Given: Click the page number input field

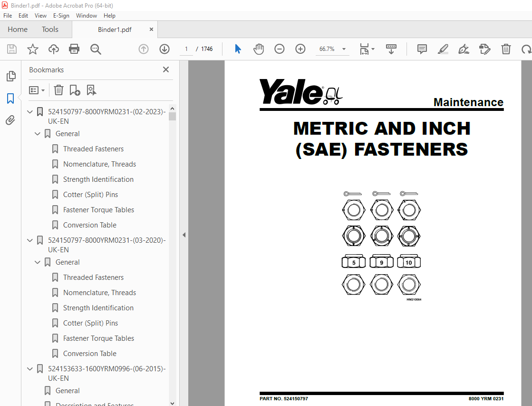Looking at the screenshot, I should click(186, 49).
